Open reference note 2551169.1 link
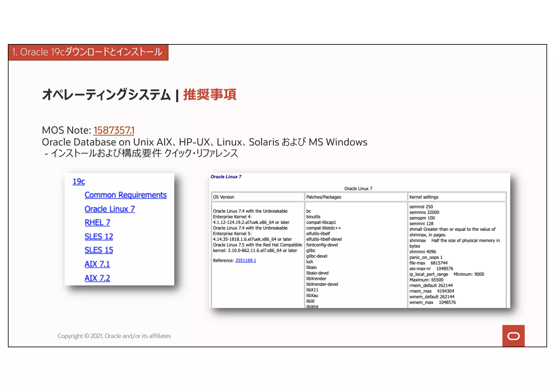This screenshot has width=555, height=392. pyautogui.click(x=246, y=260)
